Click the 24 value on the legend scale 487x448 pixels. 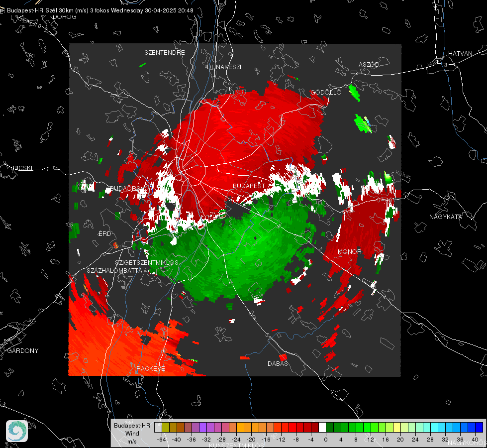pyautogui.click(x=415, y=440)
